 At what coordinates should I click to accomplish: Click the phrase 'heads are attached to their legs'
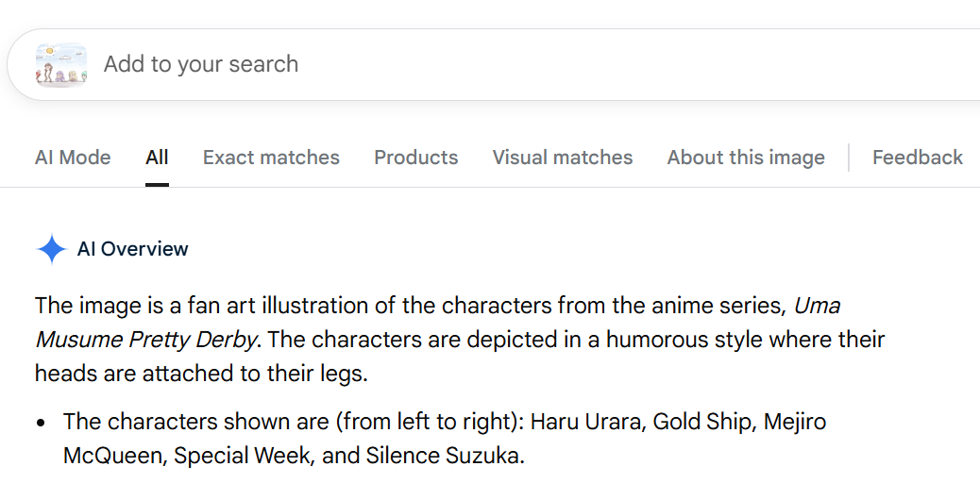[198, 374]
